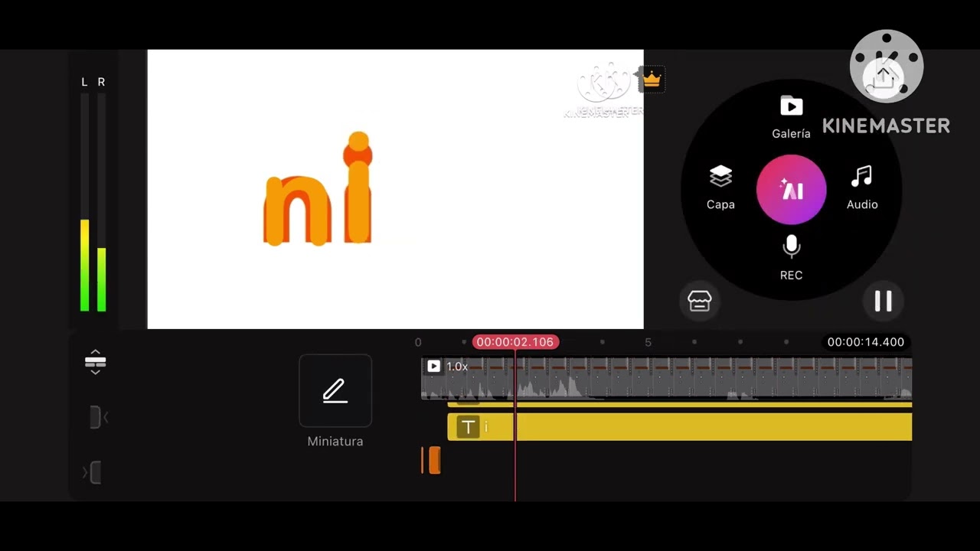Click the total duration 00:00:14.400
Image resolution: width=980 pixels, height=551 pixels.
(x=866, y=342)
